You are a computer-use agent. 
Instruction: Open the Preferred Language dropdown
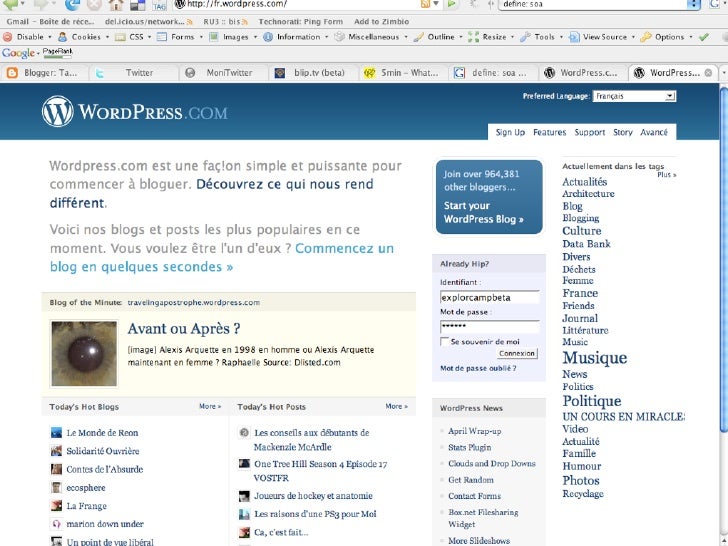point(634,96)
